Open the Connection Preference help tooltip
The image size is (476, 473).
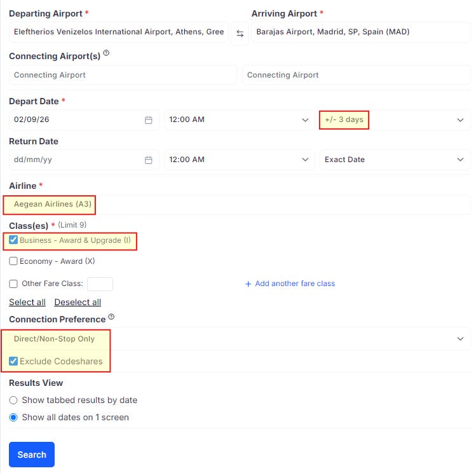[x=111, y=317]
